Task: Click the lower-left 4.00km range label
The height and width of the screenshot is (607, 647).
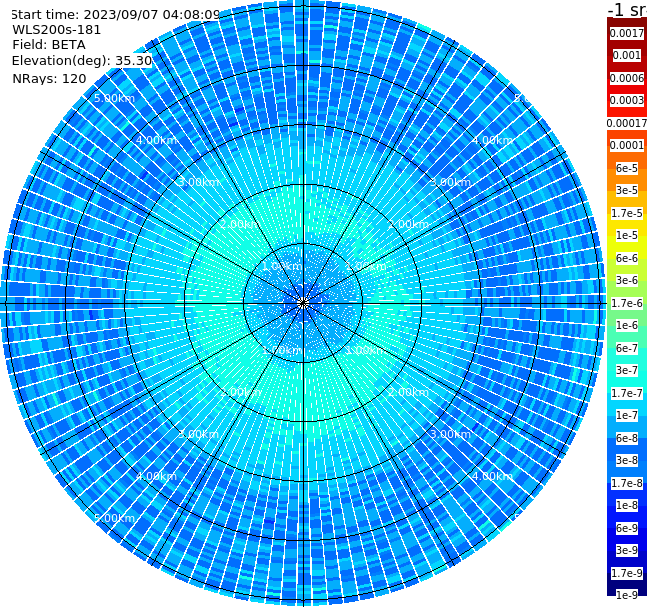Action: [156, 476]
